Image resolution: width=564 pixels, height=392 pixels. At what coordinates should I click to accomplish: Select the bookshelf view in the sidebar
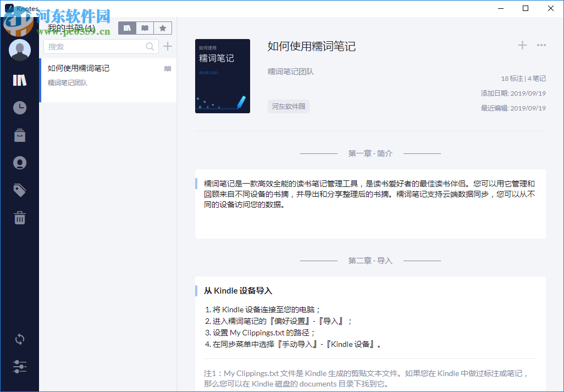19,80
